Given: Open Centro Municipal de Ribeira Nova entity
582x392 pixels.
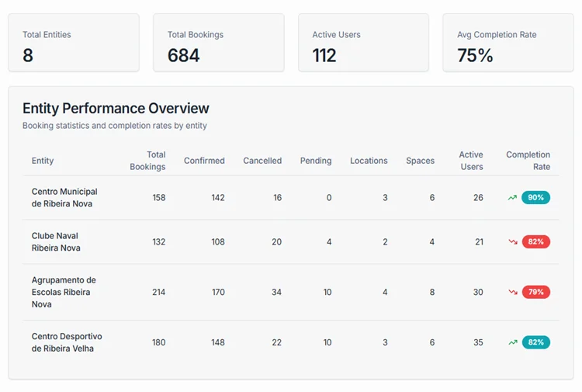Looking at the screenshot, I should [x=64, y=198].
